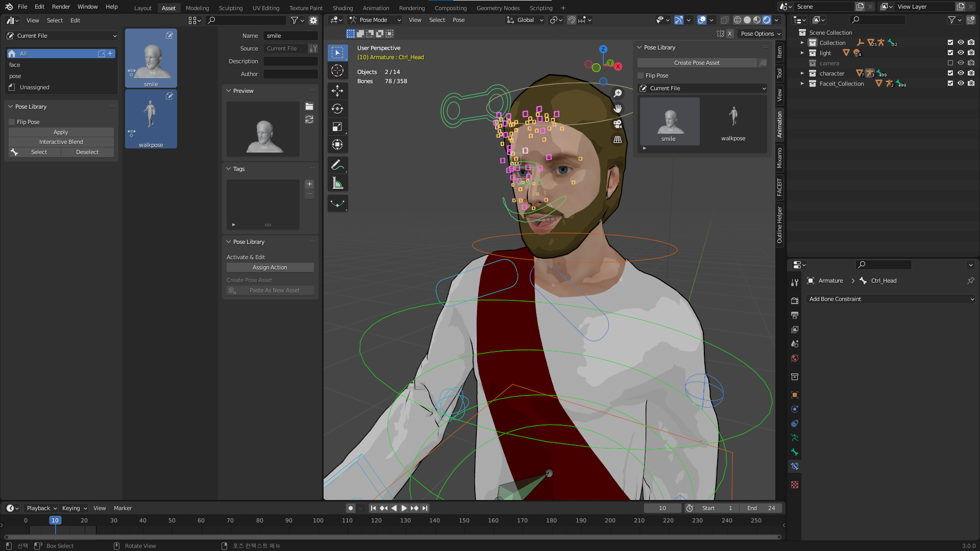This screenshot has height=551, width=980.
Task: Hide the light collection in viewport
Action: pyautogui.click(x=961, y=53)
